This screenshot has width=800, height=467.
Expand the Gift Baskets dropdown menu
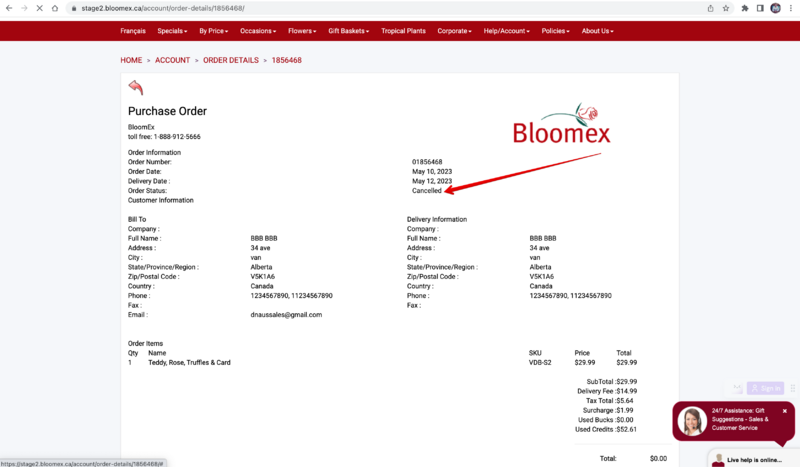[348, 31]
